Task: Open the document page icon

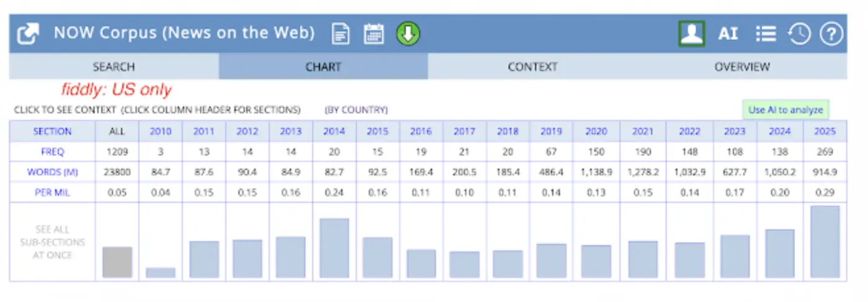Action: tap(340, 33)
